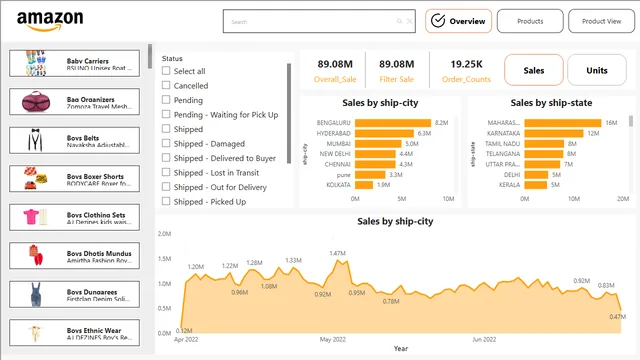
Task: Select the Baby Carriers product image
Action: click(x=36, y=63)
